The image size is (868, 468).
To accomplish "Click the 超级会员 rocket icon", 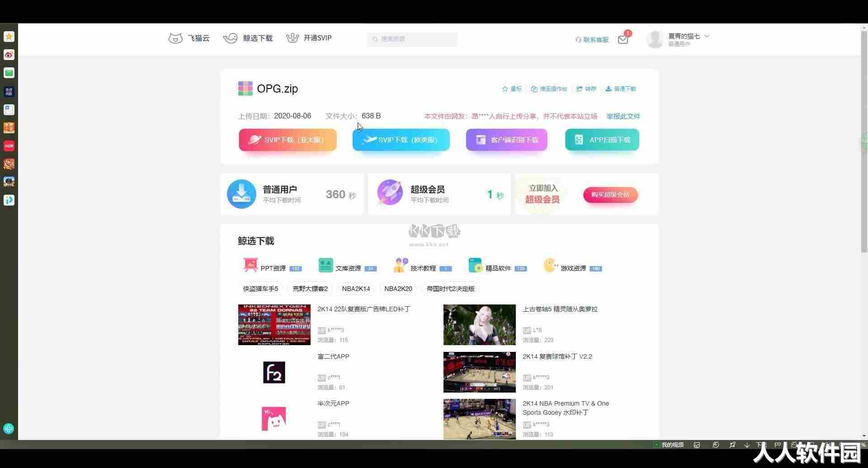I will [390, 192].
